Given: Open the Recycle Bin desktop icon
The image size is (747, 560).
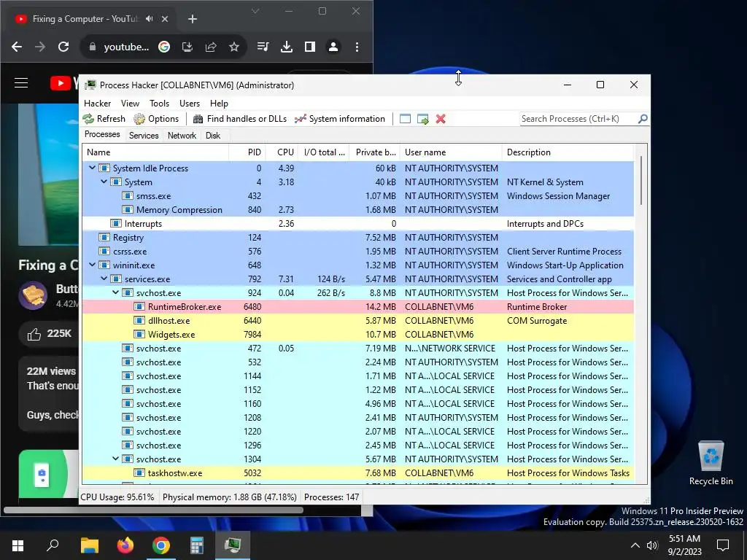Looking at the screenshot, I should (x=711, y=462).
